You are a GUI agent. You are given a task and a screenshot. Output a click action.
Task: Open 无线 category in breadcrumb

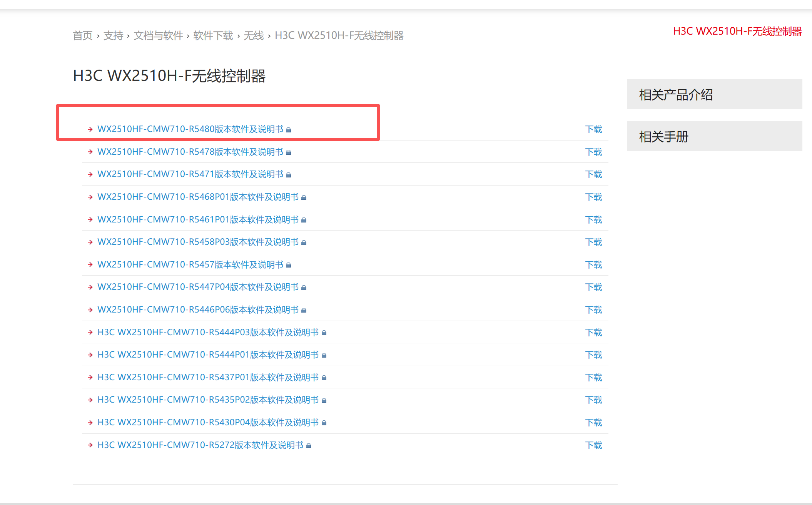click(x=254, y=36)
